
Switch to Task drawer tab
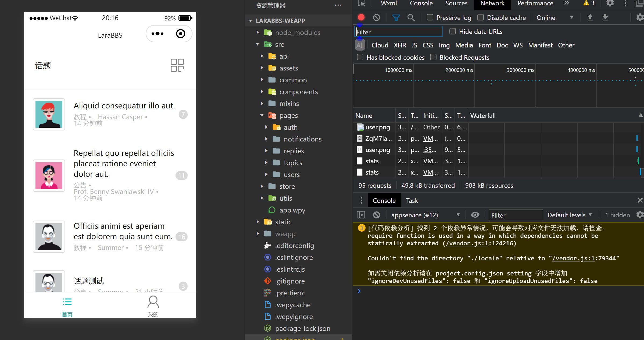[412, 200]
